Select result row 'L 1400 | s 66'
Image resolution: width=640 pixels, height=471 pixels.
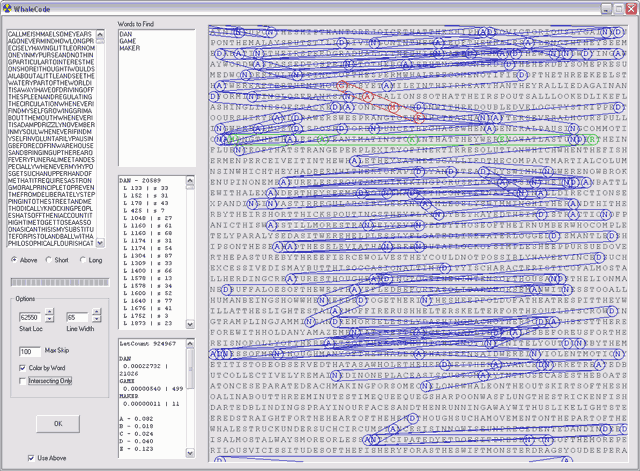[x=148, y=271]
